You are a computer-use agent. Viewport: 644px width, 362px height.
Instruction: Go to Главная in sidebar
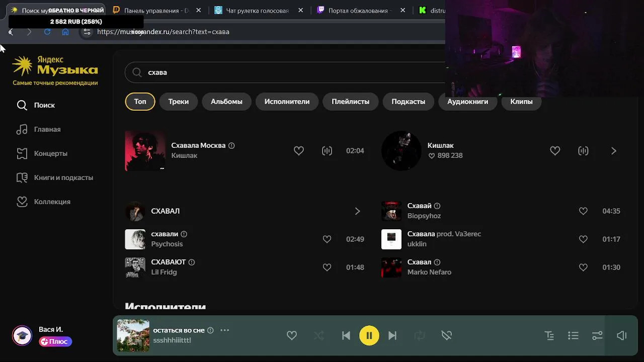point(38,129)
